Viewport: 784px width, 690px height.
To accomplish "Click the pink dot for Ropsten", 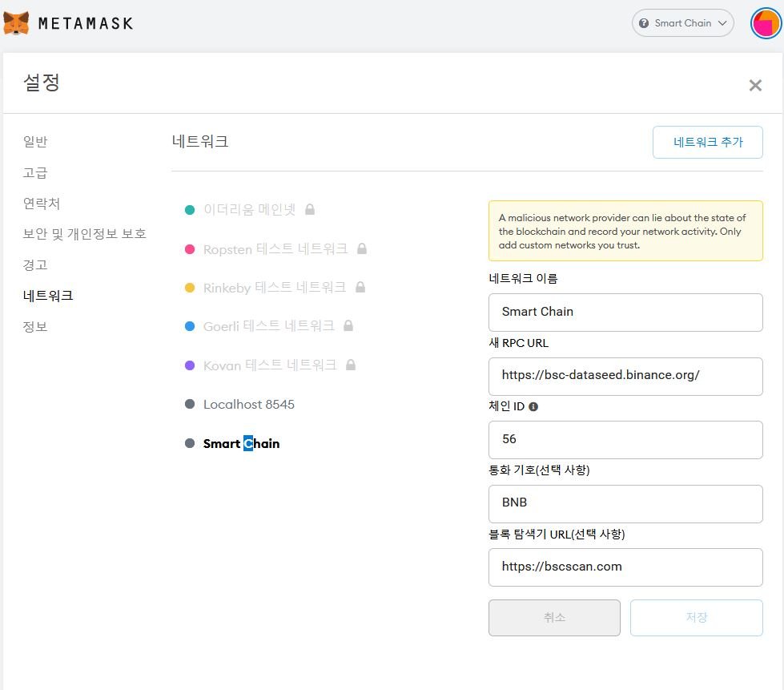I will (190, 249).
